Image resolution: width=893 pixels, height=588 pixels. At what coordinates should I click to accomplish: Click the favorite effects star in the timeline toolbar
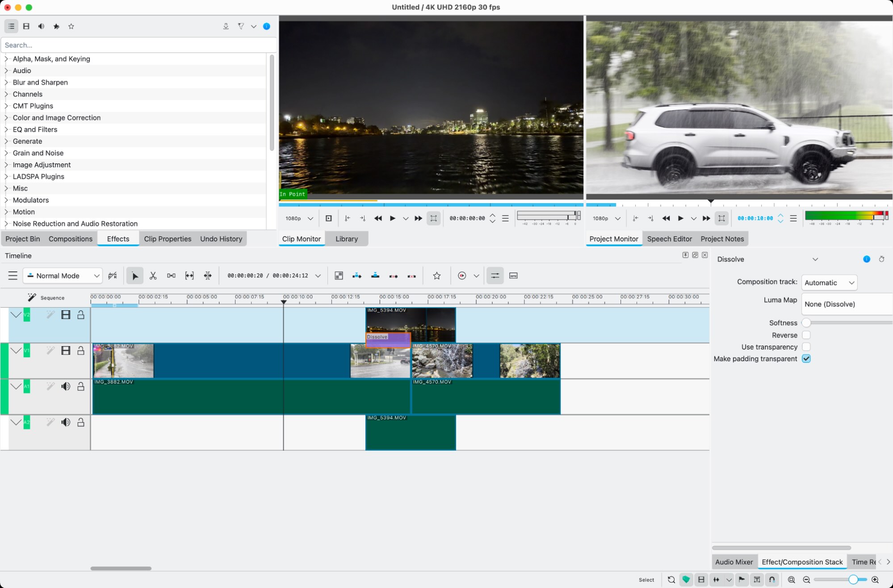[x=436, y=276]
